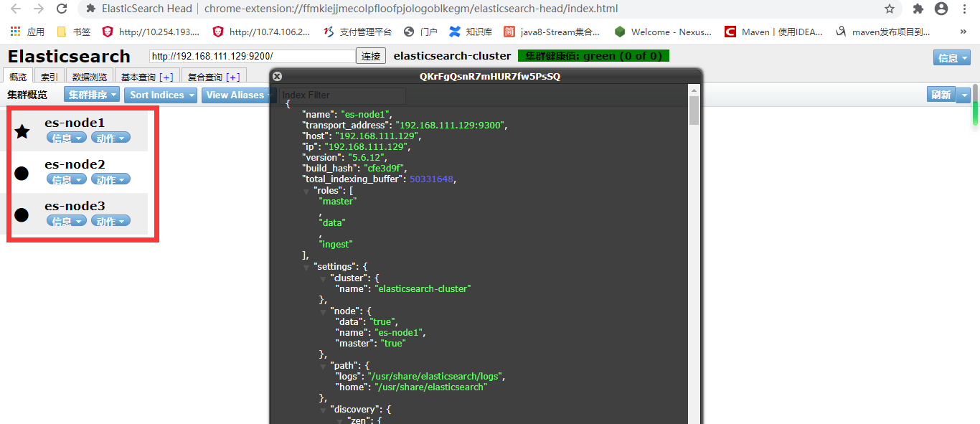Go back with the browser back arrow

[16, 9]
